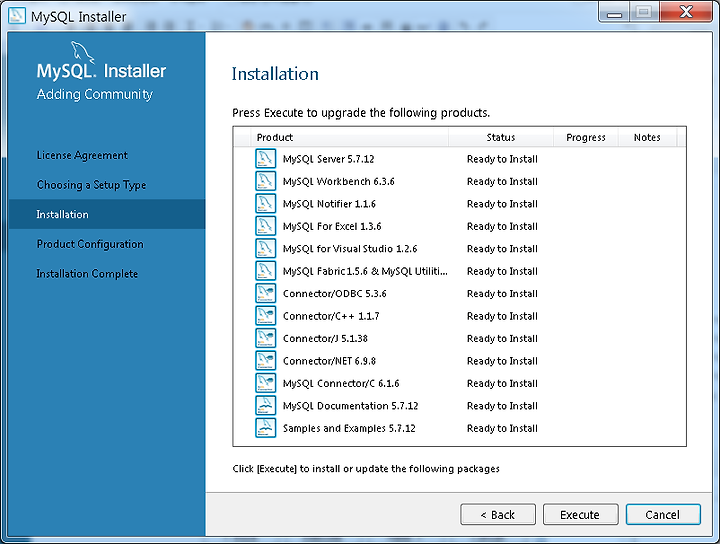Select the MySQL Connector/C 6.1.6 row
The width and height of the screenshot is (720, 544).
pyautogui.click(x=459, y=383)
